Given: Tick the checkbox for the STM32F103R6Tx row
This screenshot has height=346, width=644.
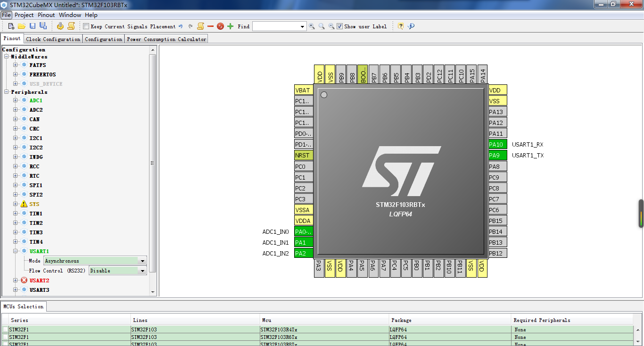Looking at the screenshot, I should coord(5,337).
